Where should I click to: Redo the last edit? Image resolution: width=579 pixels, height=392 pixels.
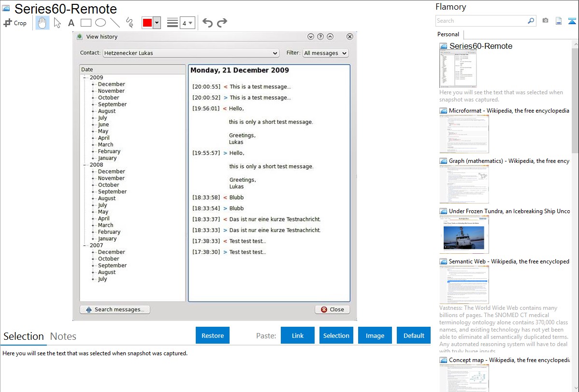(x=222, y=23)
